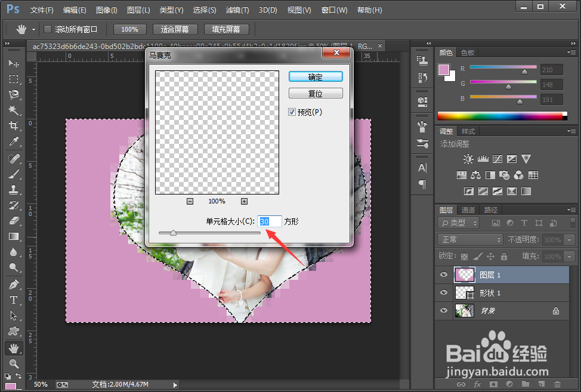
Task: Switch to the Channels tab
Action: 468,210
